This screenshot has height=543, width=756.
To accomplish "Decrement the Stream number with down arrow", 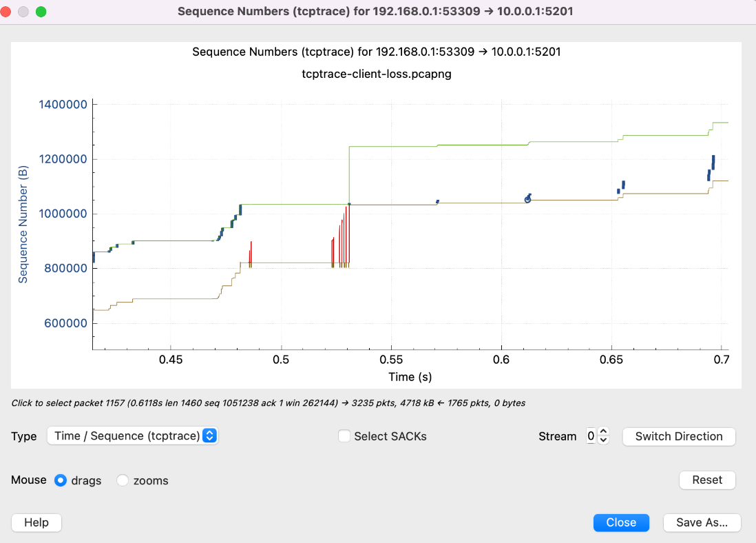I will [604, 440].
